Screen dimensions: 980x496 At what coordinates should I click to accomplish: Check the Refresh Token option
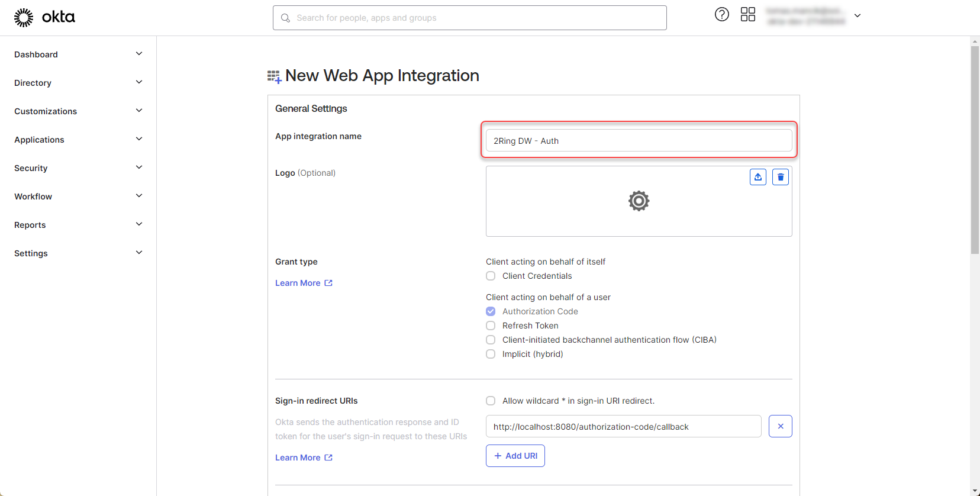[x=491, y=326]
